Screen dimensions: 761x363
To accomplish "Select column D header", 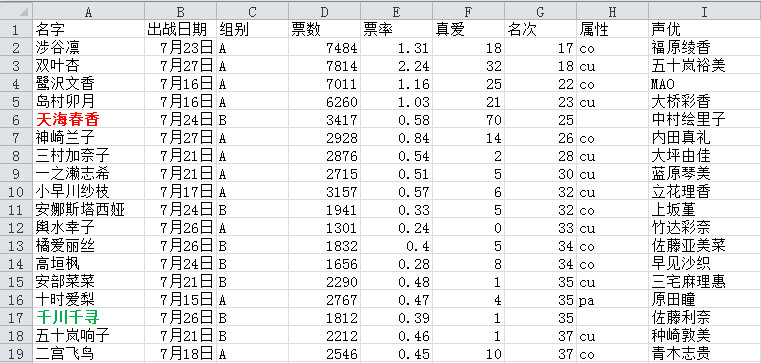I will tap(325, 10).
